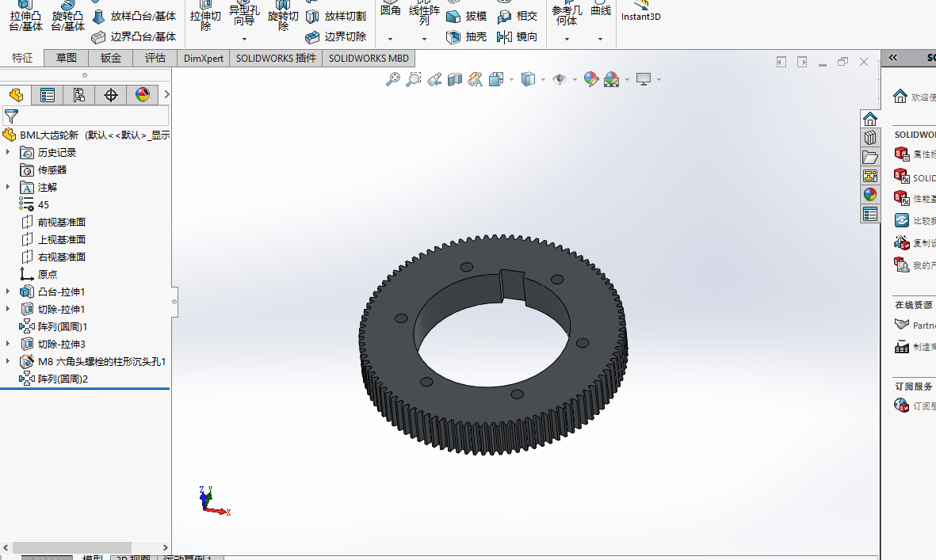
Task: Click the feature tree filter field
Action: [86, 116]
